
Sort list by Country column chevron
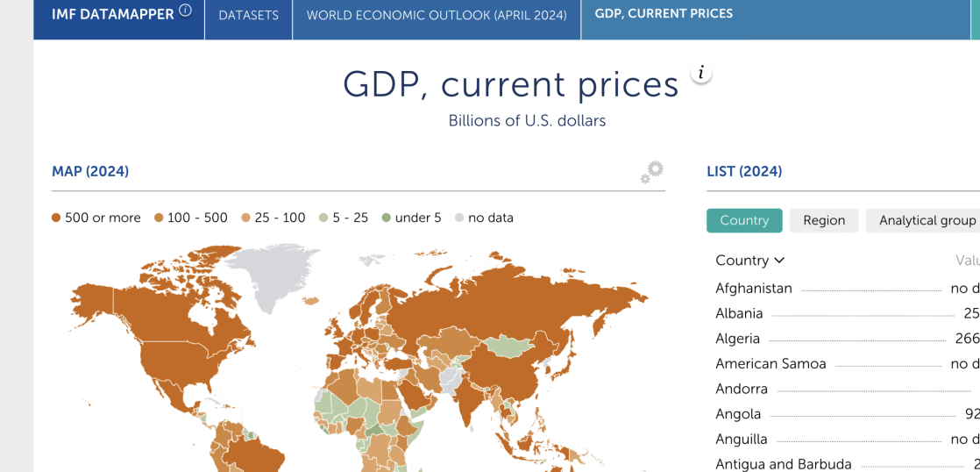point(779,261)
